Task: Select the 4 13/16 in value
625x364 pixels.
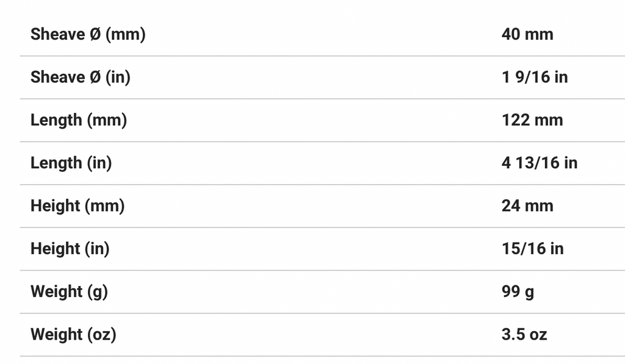Action: pyautogui.click(x=540, y=163)
